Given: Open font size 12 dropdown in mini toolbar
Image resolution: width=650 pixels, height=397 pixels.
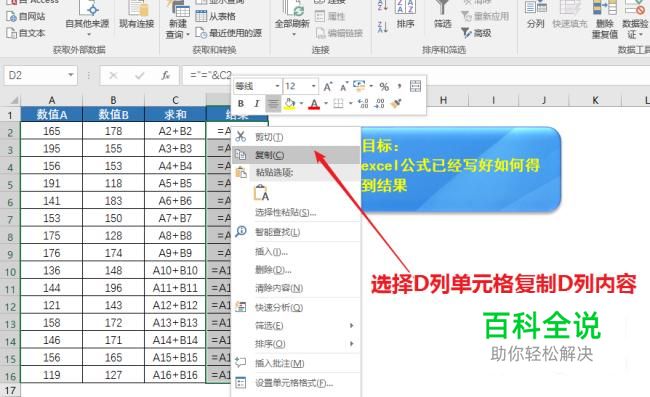Looking at the screenshot, I should [314, 86].
